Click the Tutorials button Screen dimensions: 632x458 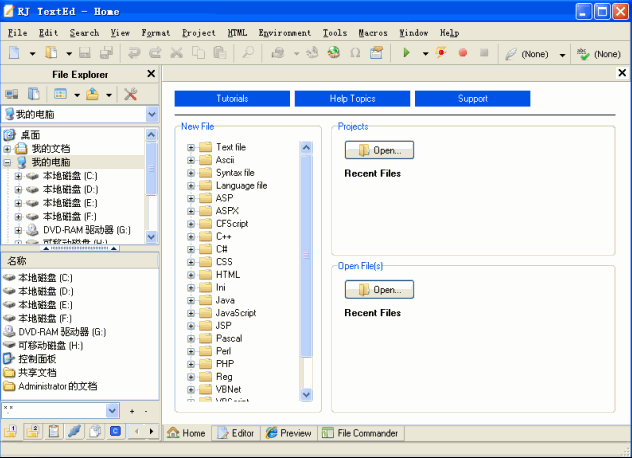232,99
